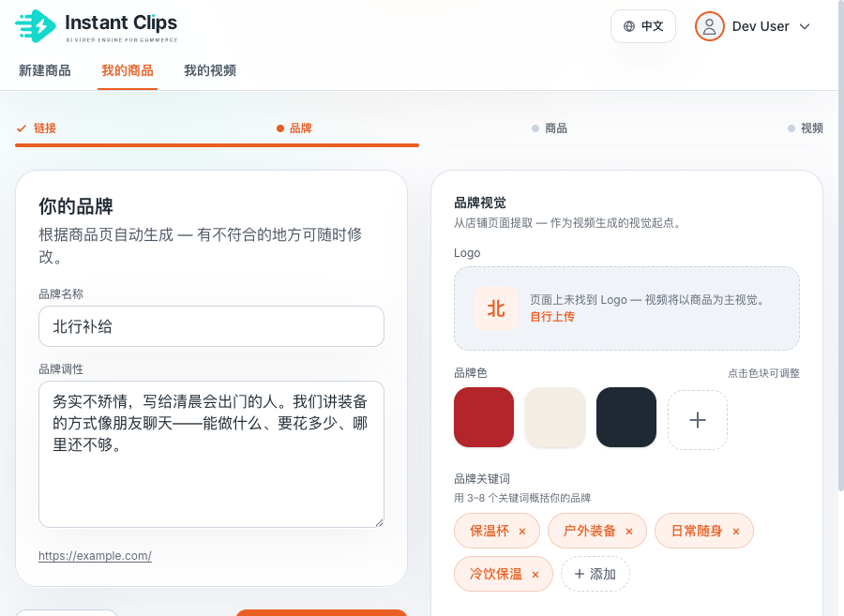Viewport: 844px width, 616px height.
Task: Select the cream brand color swatch
Action: click(x=555, y=417)
